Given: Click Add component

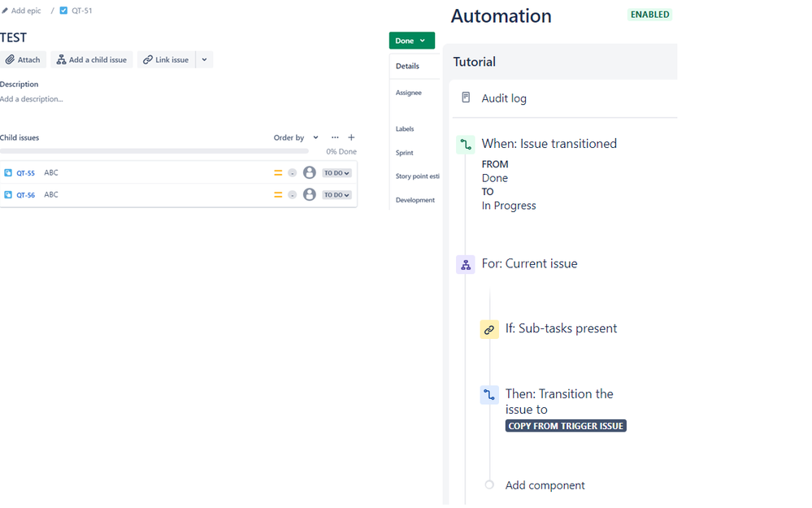Looking at the screenshot, I should 545,485.
